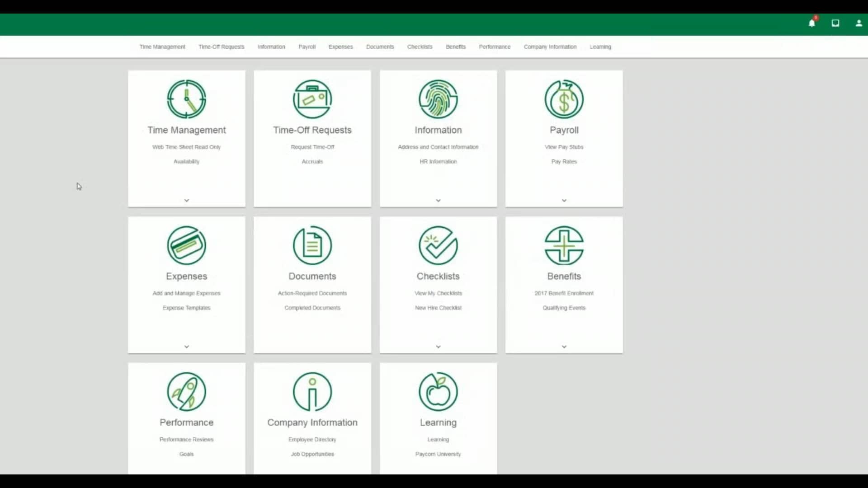Expand the Payroll tile options
Screen dimensions: 868x488
click(x=563, y=200)
